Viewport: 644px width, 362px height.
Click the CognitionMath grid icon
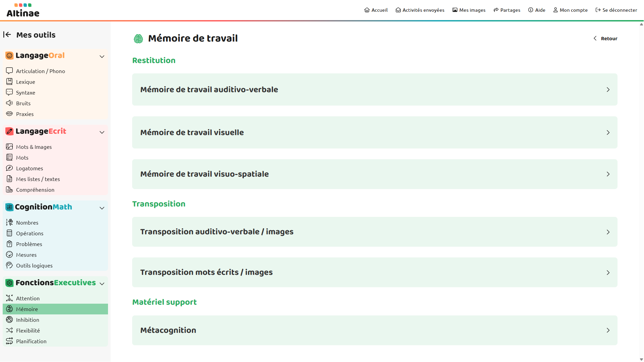9,207
